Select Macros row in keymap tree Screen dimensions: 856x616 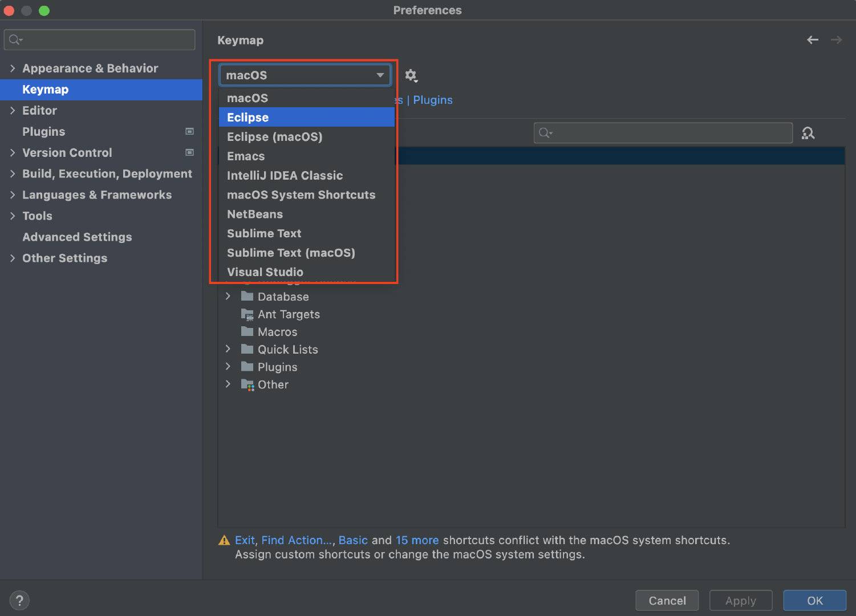click(532, 332)
